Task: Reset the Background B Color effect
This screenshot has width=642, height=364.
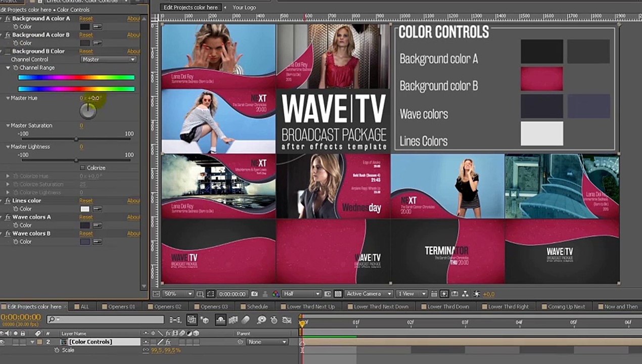Action: pos(86,51)
